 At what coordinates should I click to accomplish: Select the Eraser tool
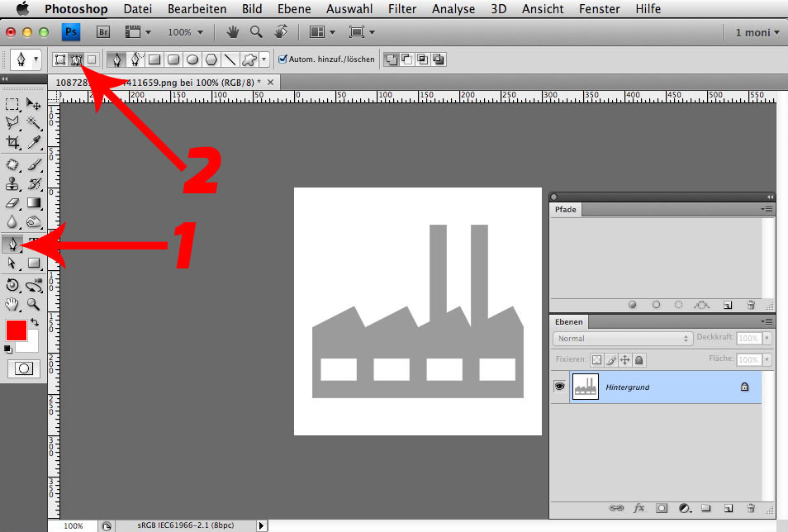coord(12,203)
